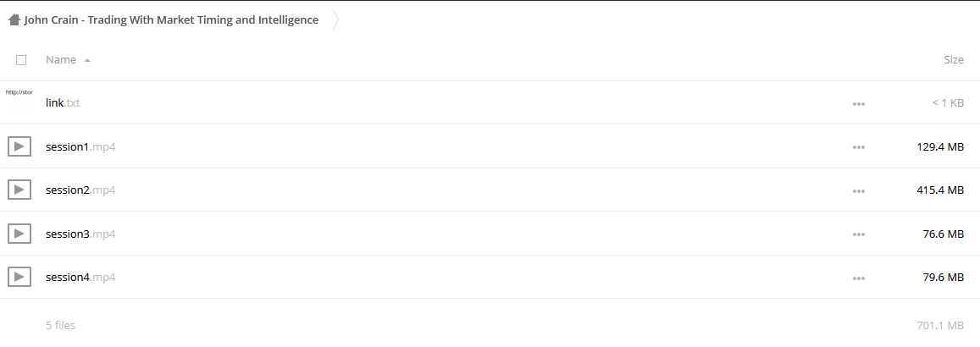Viewport: 980px width, 347px height.
Task: Click the play thumbnail for session4.mp4
Action: 19,277
